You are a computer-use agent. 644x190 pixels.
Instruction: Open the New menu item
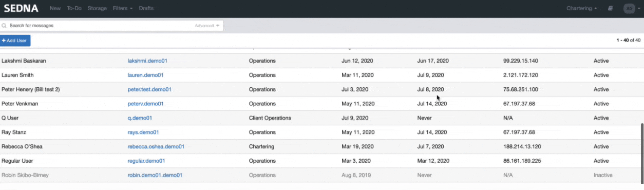[55, 9]
